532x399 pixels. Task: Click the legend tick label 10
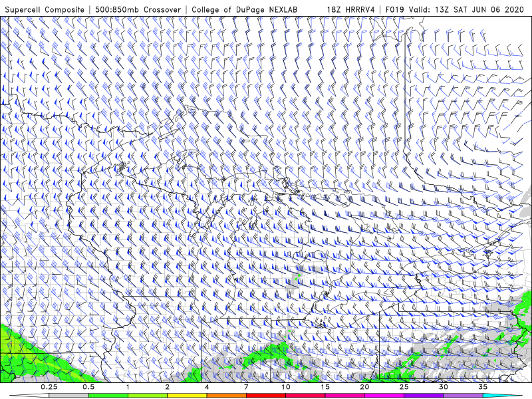286,387
